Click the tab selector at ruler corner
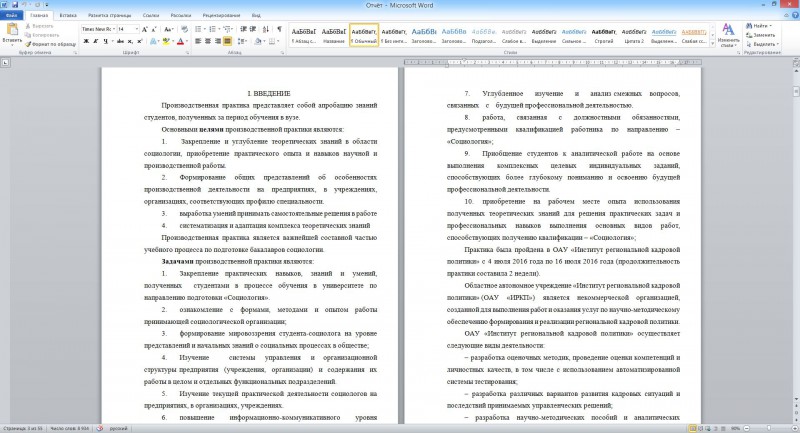The width and height of the screenshot is (800, 433). [5, 63]
